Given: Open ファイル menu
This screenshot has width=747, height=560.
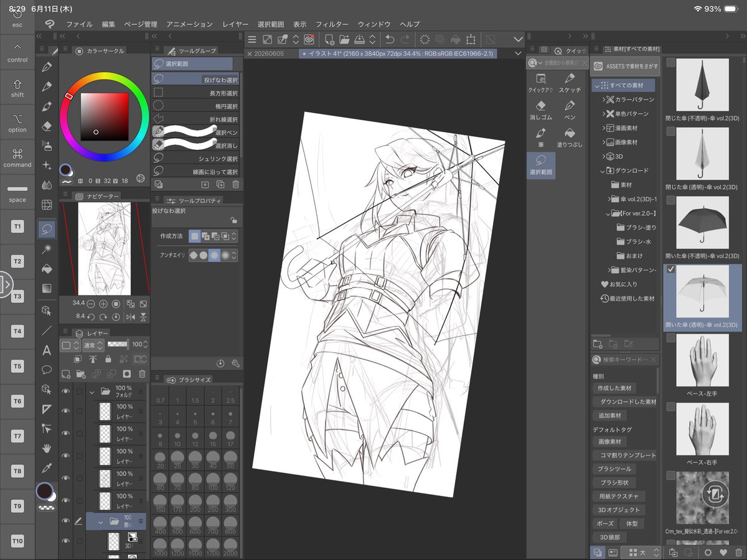Looking at the screenshot, I should pos(79,24).
